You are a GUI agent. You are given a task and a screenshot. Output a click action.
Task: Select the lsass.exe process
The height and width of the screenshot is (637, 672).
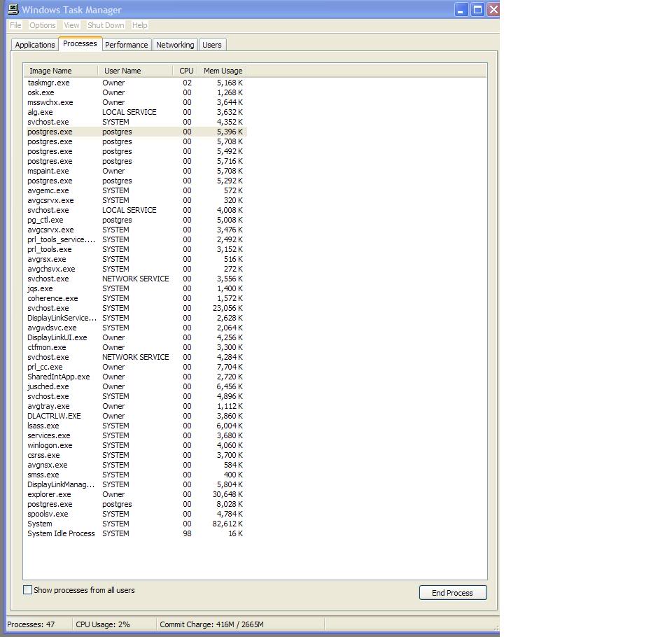(x=136, y=426)
